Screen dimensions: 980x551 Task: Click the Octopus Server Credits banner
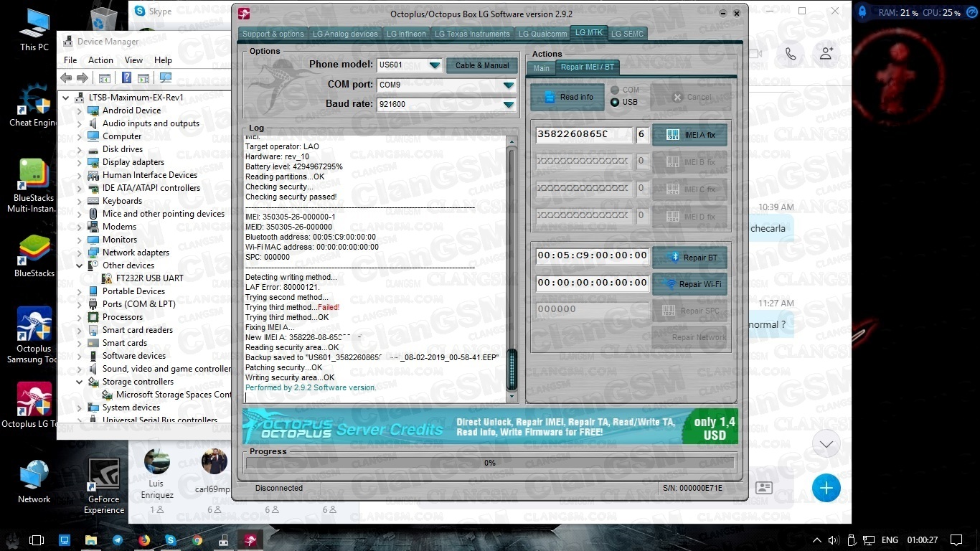coord(490,426)
